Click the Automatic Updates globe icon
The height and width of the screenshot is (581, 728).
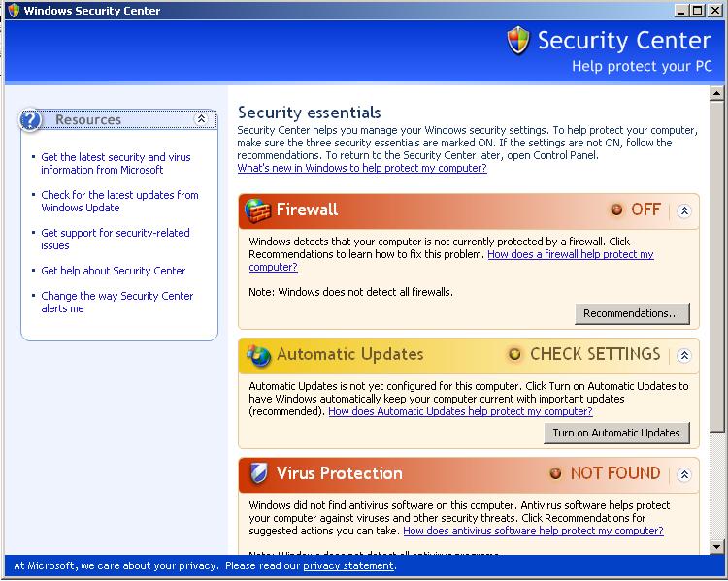click(258, 355)
